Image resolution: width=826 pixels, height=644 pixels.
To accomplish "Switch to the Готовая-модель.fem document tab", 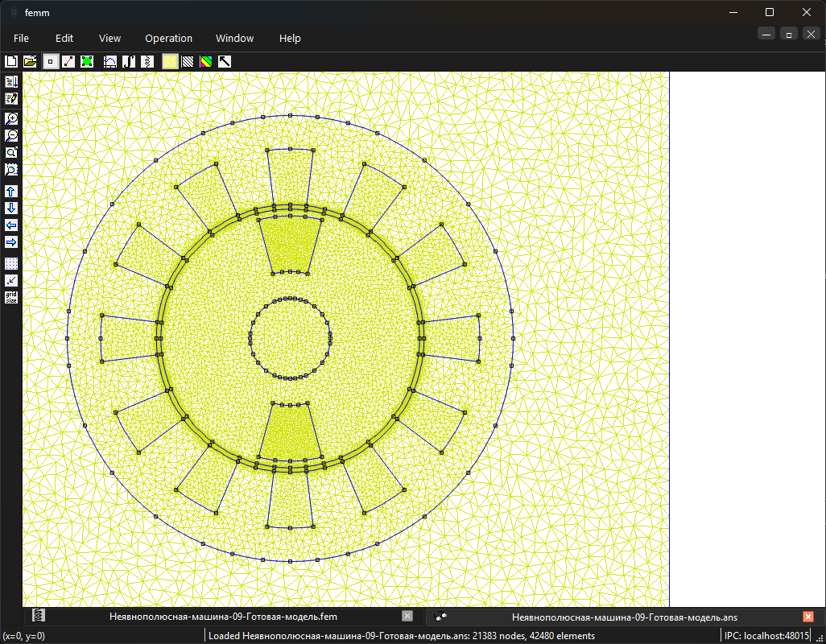I will tap(223, 617).
